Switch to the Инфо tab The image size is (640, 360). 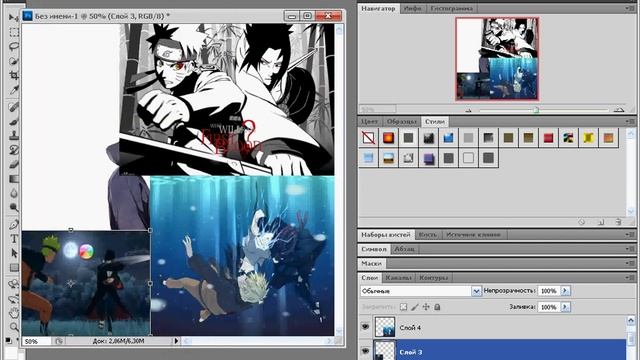point(413,9)
